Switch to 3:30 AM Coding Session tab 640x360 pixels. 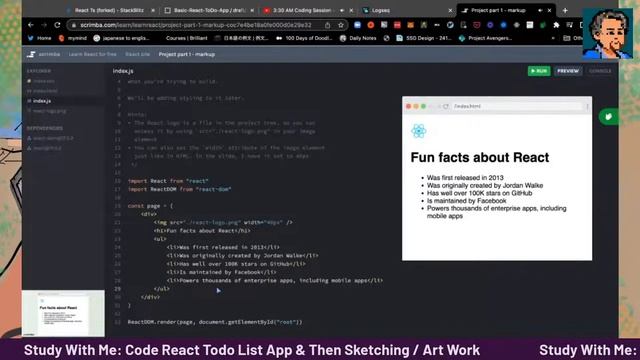[304, 11]
